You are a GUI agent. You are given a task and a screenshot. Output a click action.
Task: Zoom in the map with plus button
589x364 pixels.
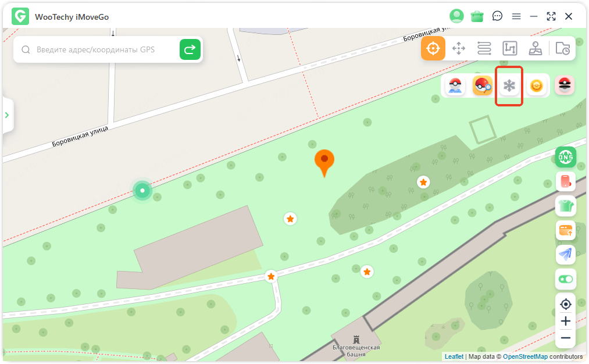tap(566, 321)
